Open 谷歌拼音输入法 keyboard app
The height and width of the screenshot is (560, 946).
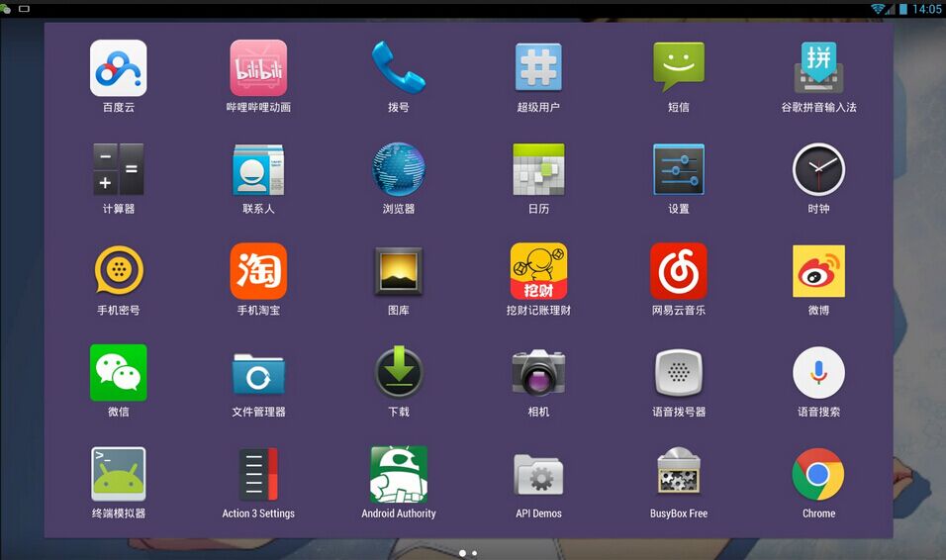[818, 66]
